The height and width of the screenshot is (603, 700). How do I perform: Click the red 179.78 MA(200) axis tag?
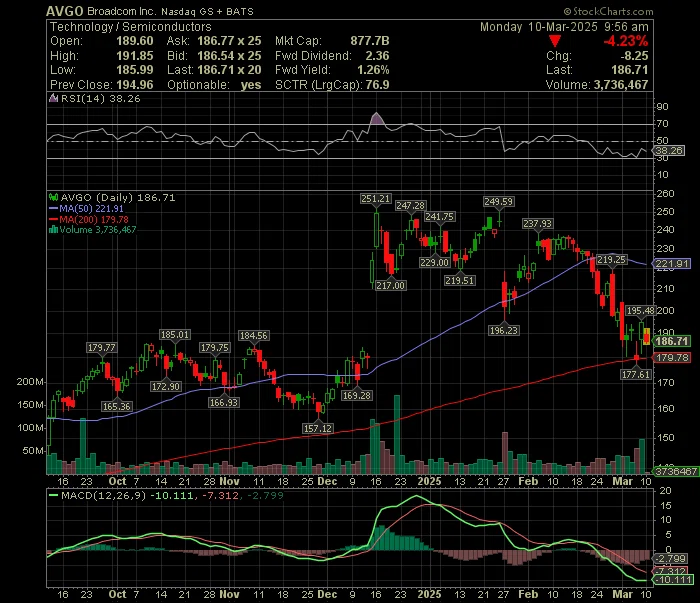point(672,358)
